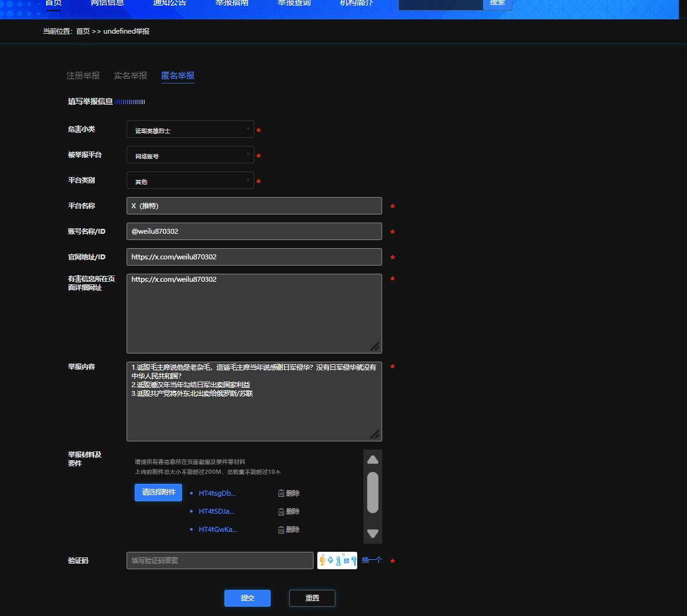The height and width of the screenshot is (616, 687).
Task: Open 举报查询 in the top navigation
Action: 294,3
